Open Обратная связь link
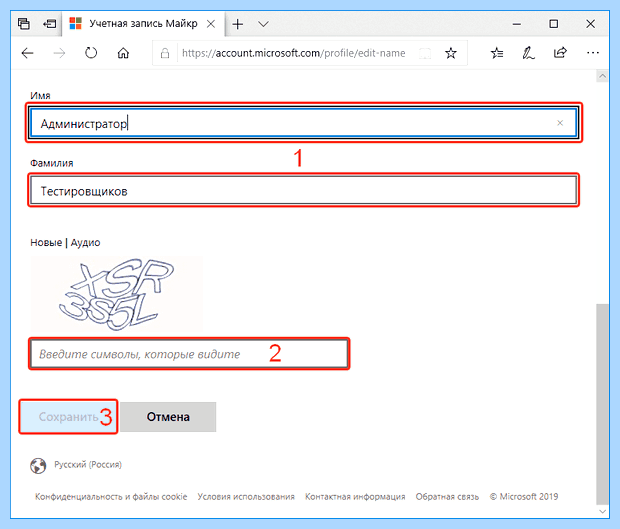Viewport: 620px width, 529px height. pos(447,497)
